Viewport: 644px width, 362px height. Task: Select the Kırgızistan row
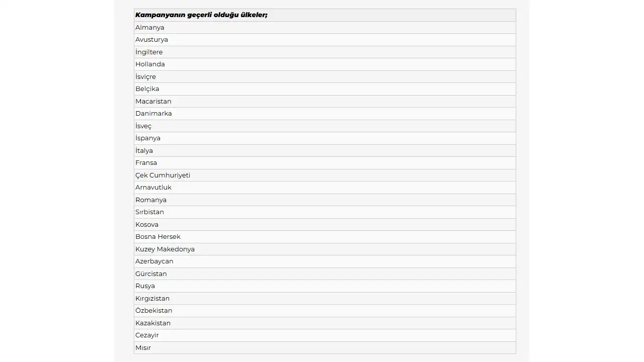pos(152,299)
